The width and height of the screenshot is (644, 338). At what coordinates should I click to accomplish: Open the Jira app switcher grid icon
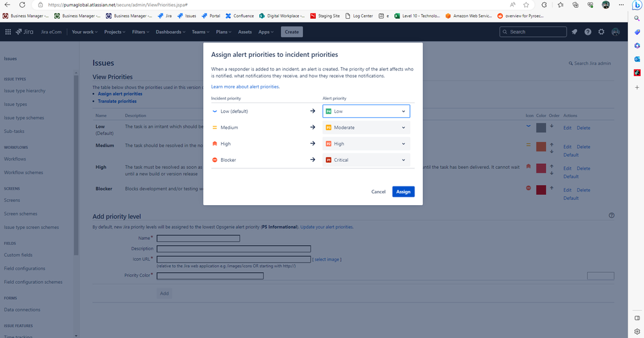pyautogui.click(x=8, y=32)
